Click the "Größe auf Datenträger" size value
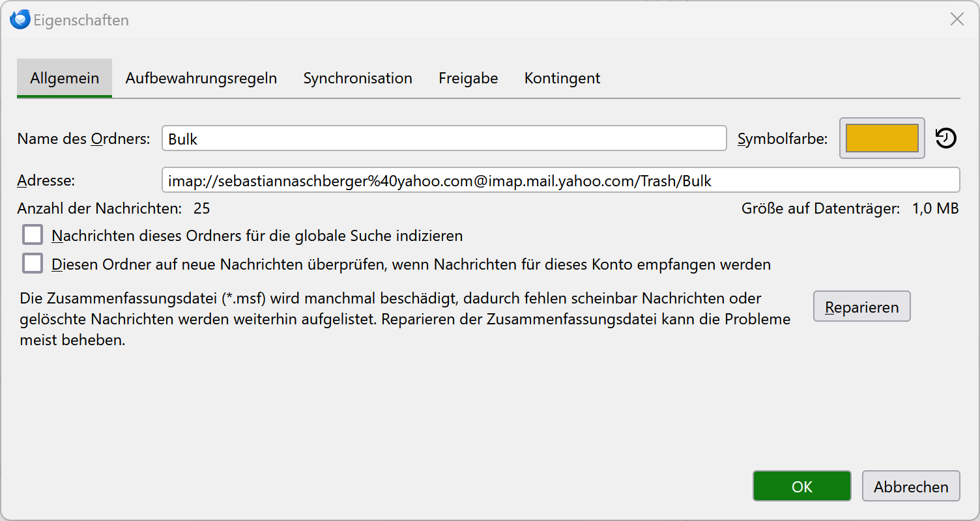This screenshot has width=980, height=521. point(935,209)
